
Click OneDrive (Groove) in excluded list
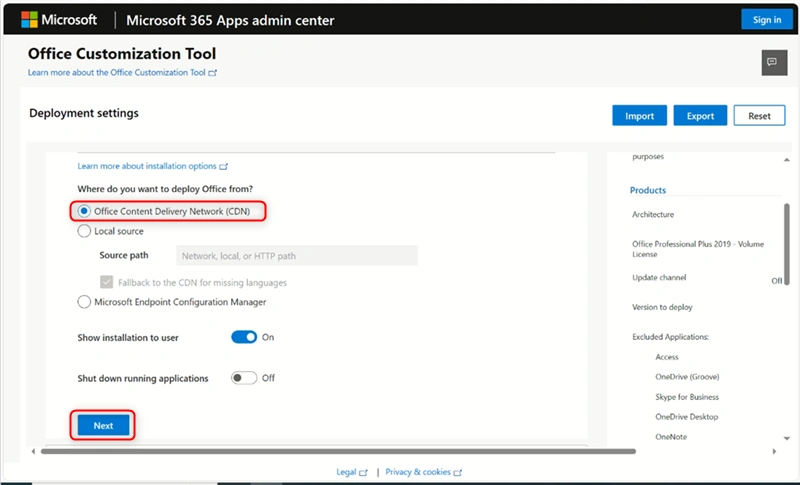coord(687,377)
